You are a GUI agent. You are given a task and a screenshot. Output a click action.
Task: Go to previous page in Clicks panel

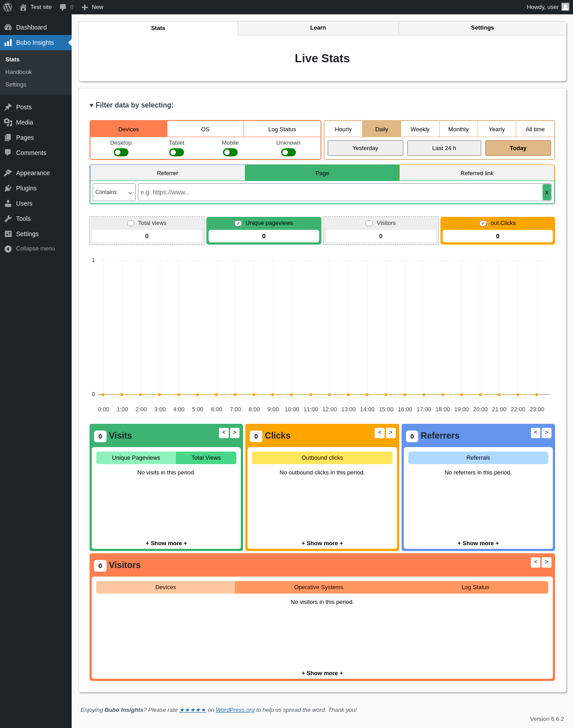380,433
